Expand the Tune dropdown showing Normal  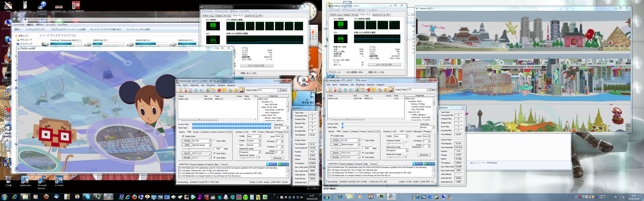click(254, 145)
